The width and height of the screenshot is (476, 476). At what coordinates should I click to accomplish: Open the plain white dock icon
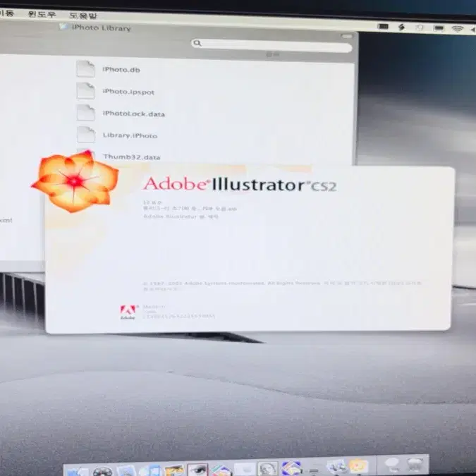click(245, 470)
